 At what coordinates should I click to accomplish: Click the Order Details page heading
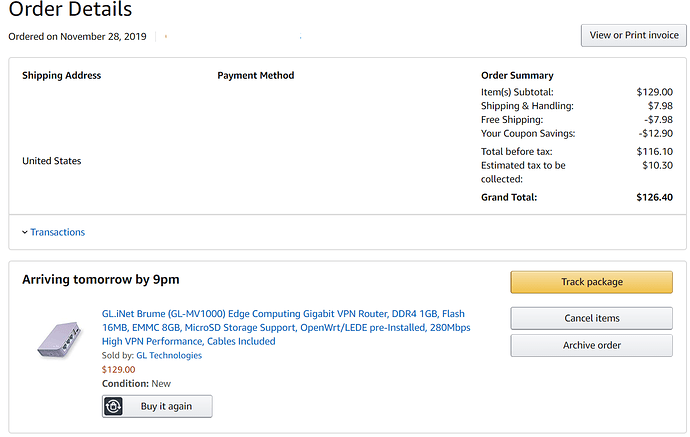click(x=70, y=11)
